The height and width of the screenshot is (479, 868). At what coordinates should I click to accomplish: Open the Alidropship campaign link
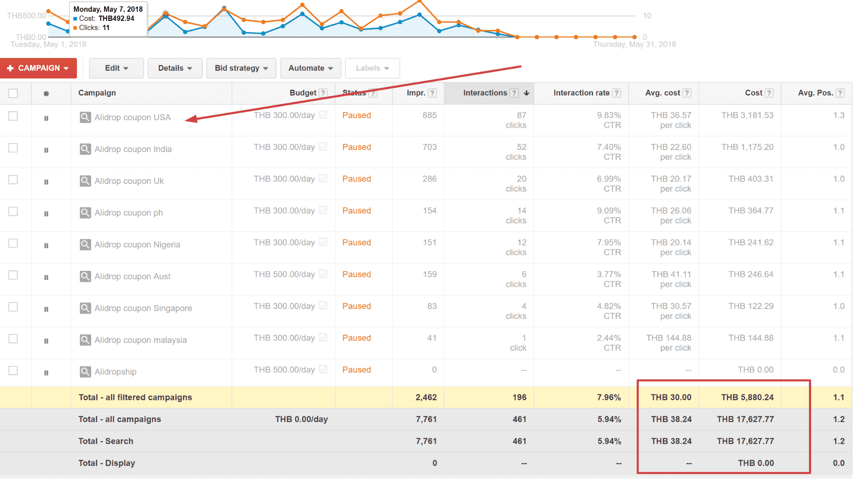click(x=116, y=372)
